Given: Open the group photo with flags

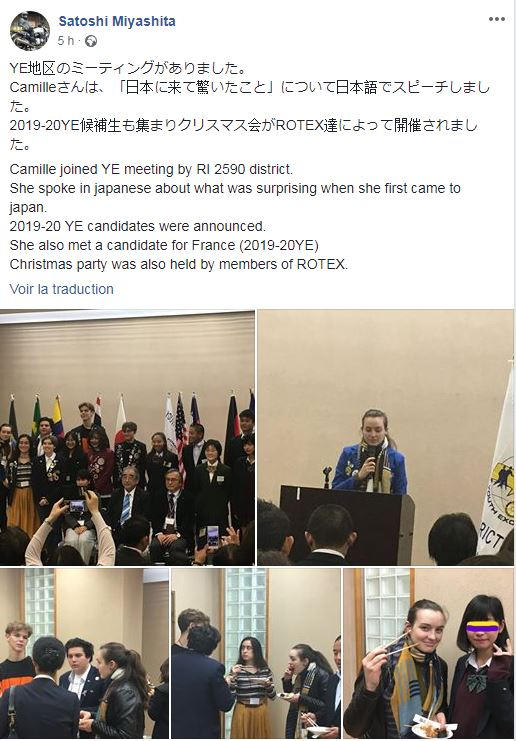Looking at the screenshot, I should pos(128,438).
